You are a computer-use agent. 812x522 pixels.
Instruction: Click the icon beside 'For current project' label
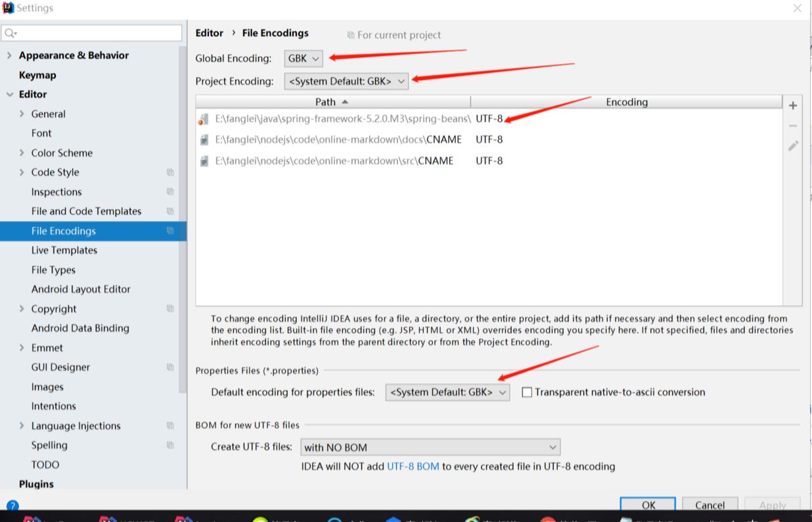(351, 36)
